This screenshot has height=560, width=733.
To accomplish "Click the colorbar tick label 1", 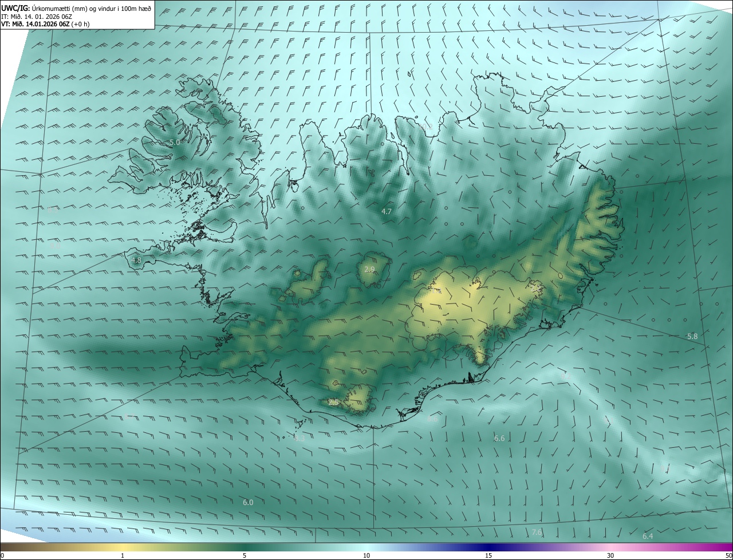I will (123, 555).
